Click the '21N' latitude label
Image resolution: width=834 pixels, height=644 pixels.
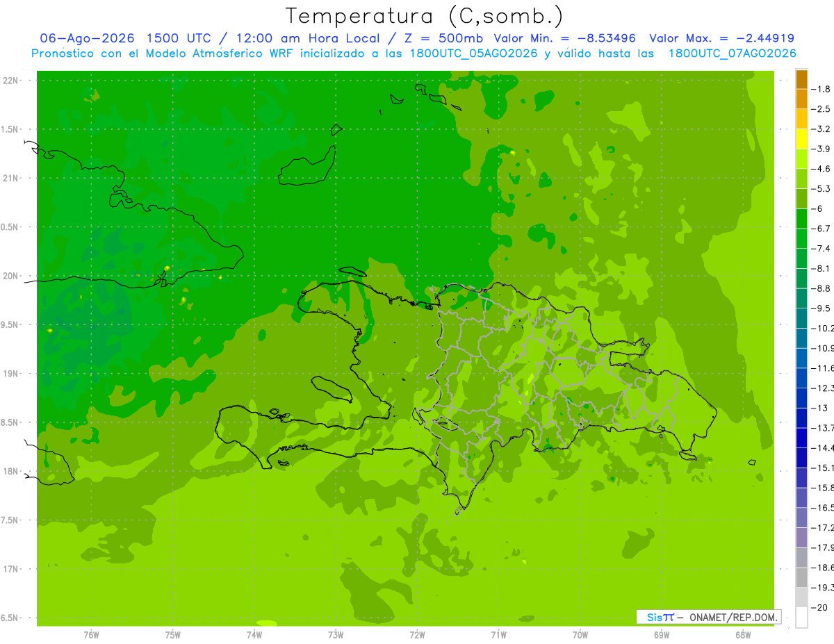click(12, 179)
